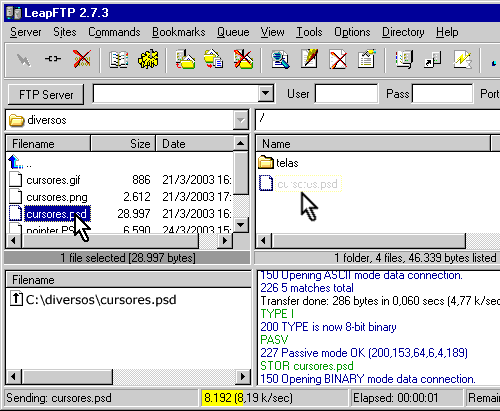The image size is (500, 411).
Task: Select cursores.png in local file list
Action: click(57, 197)
